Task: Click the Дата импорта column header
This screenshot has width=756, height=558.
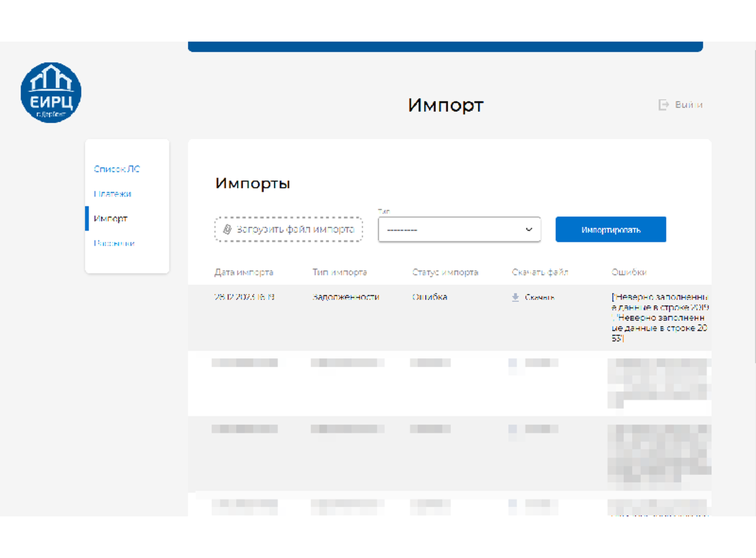Action: coord(244,272)
